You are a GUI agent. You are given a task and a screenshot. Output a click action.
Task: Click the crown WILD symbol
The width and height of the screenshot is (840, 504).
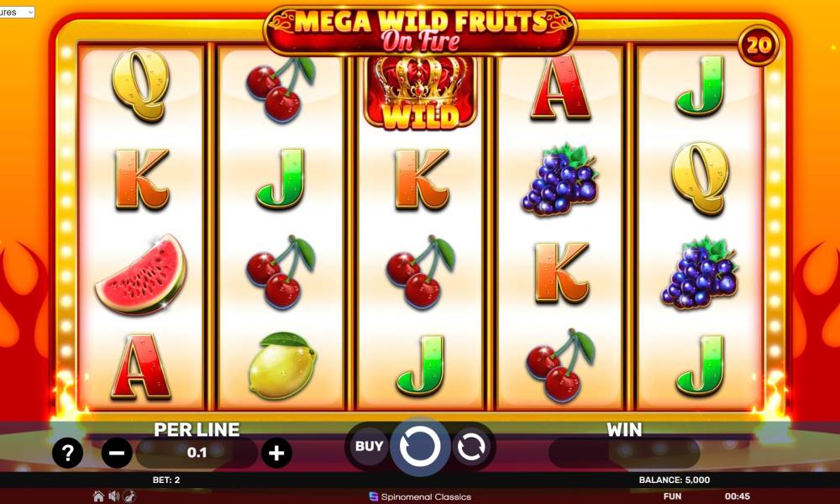pyautogui.click(x=420, y=92)
